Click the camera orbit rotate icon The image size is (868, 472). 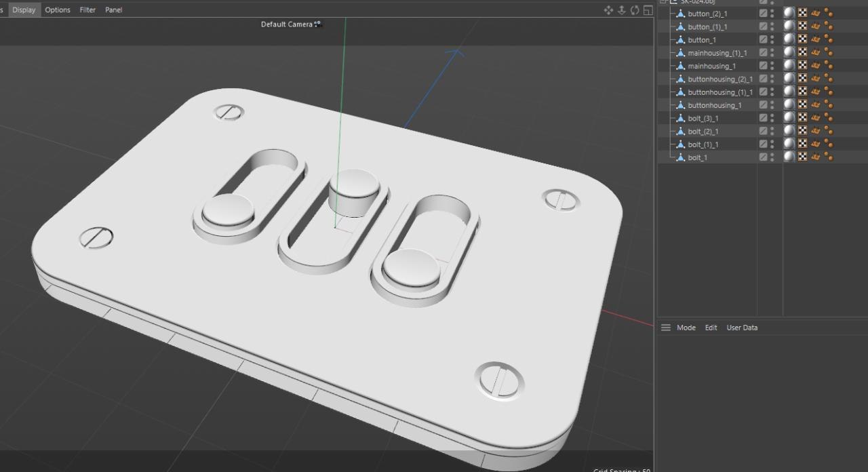tap(635, 10)
